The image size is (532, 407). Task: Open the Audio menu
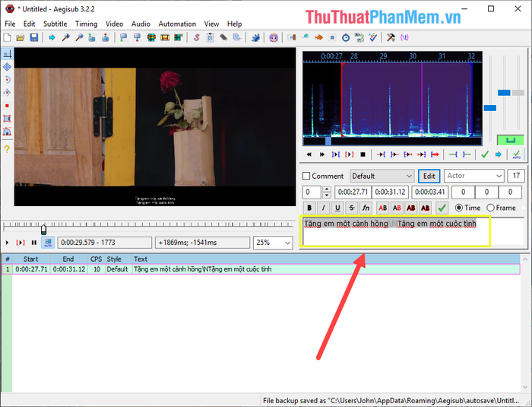click(x=141, y=24)
